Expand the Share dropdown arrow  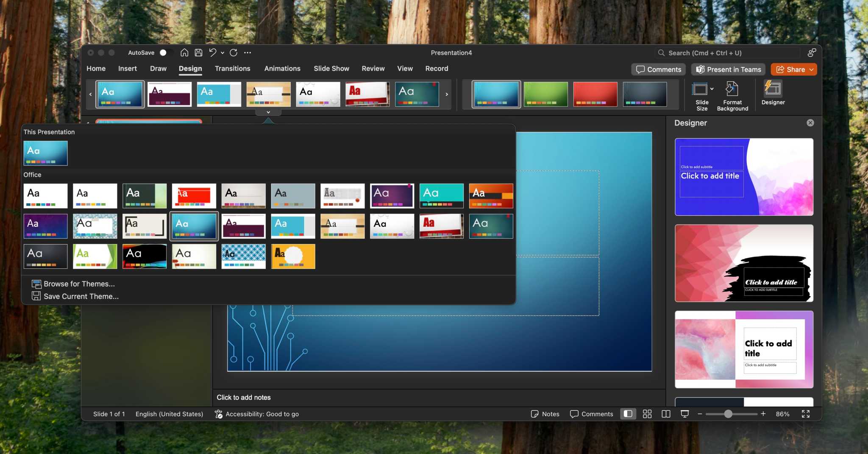[811, 69]
